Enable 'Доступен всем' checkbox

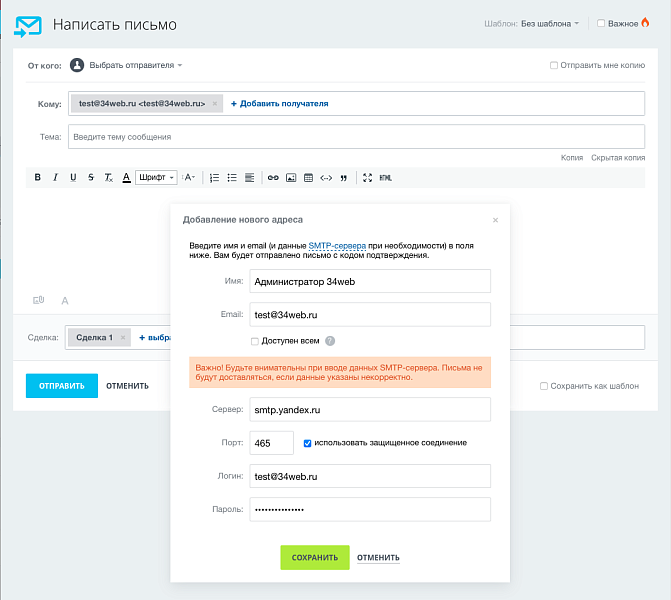pyautogui.click(x=255, y=341)
